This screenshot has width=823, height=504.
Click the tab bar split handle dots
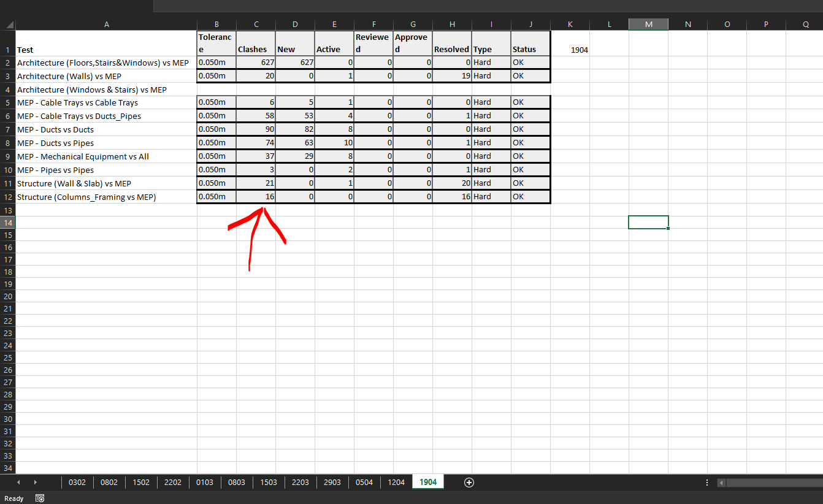click(x=707, y=483)
